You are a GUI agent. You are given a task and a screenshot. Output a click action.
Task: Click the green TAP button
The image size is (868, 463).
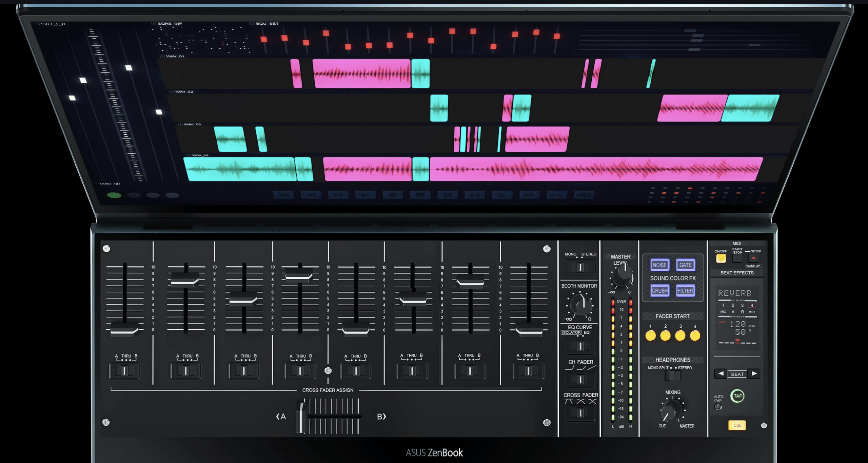point(737,396)
